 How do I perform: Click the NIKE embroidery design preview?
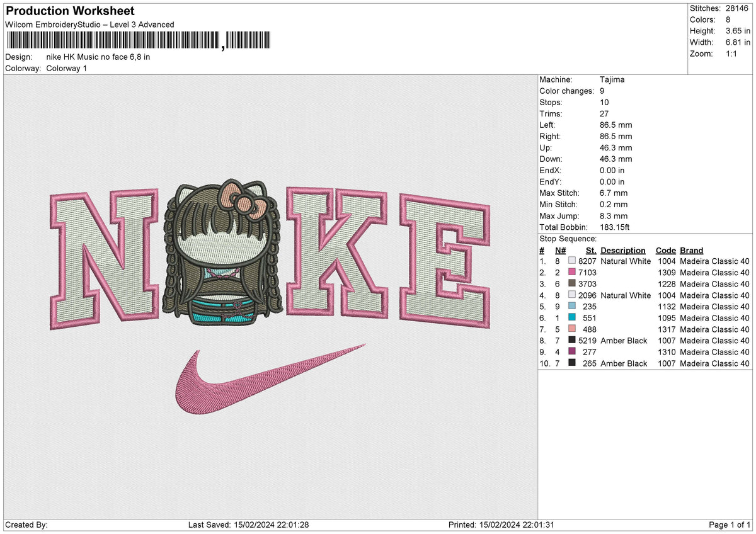click(270, 297)
